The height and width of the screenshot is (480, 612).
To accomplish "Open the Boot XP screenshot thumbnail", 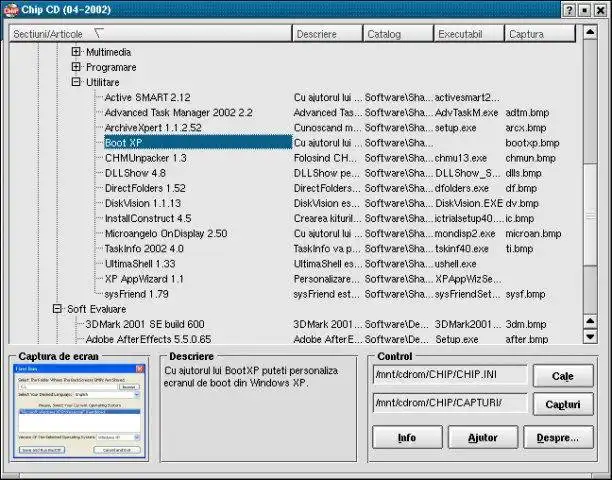I will (79, 411).
